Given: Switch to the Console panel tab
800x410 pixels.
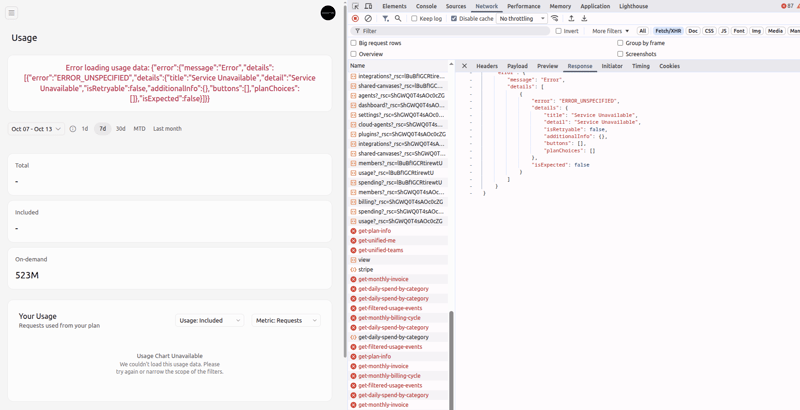Looking at the screenshot, I should (426, 6).
